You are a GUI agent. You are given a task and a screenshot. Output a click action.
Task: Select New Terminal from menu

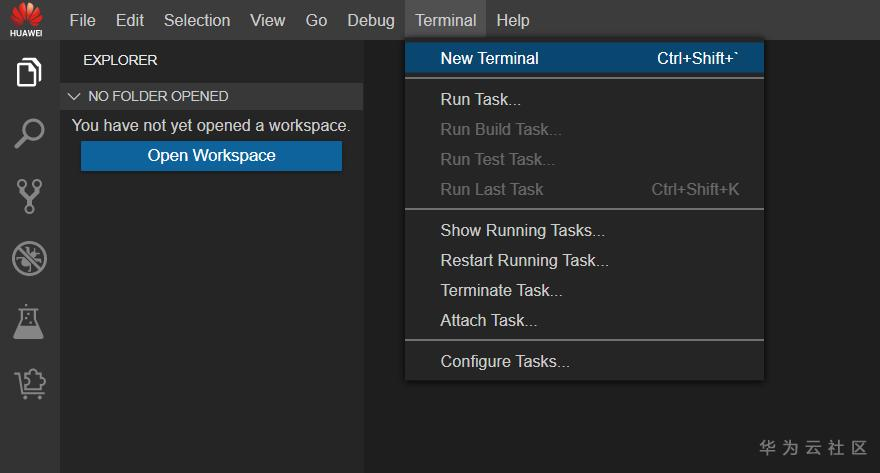(x=489, y=59)
